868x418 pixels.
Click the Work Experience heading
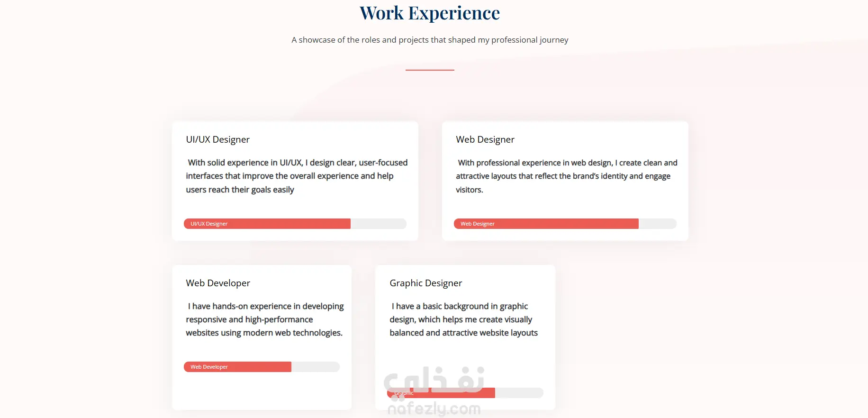click(x=430, y=13)
